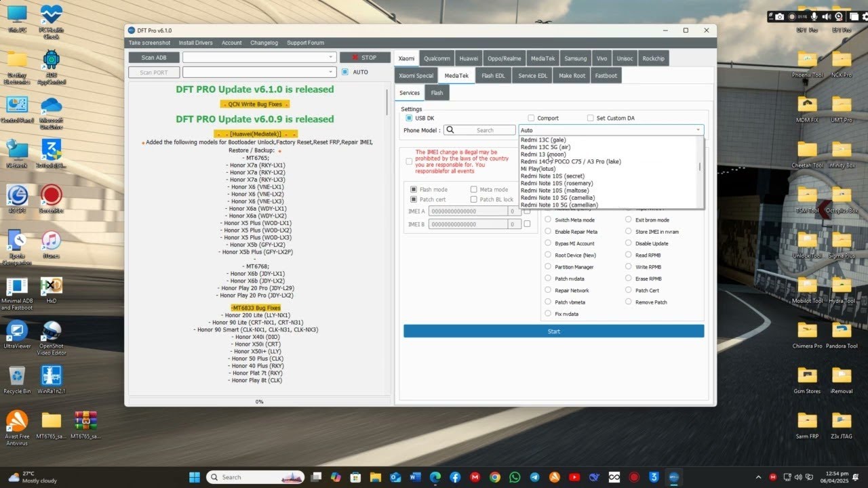Screen dimensions: 868x488
Task: Open Google Chrome from the taskbar
Action: pos(495,477)
